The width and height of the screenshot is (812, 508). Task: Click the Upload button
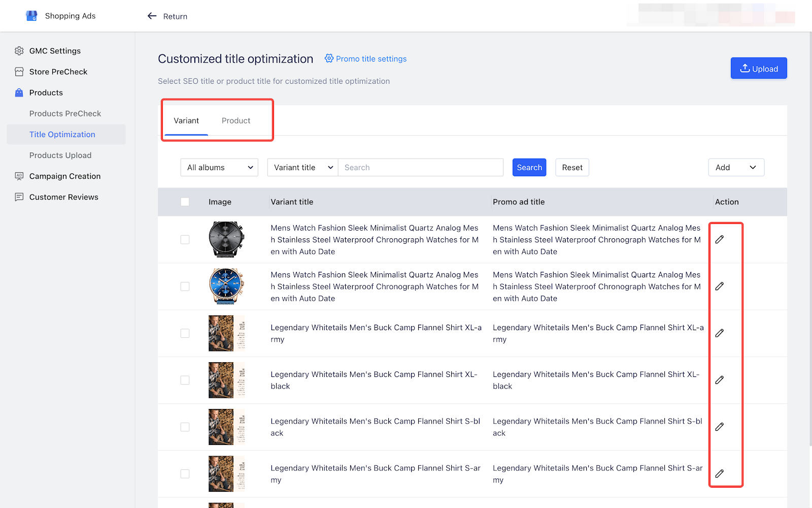(x=759, y=68)
